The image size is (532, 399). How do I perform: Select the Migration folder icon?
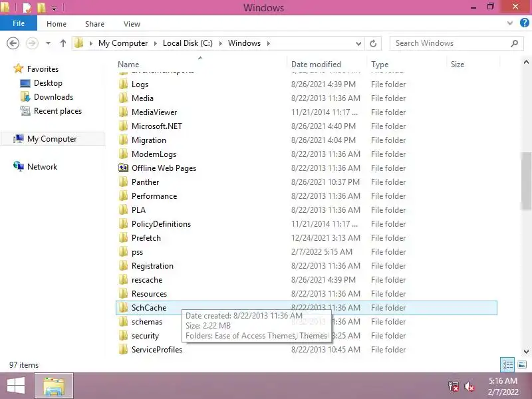click(x=123, y=140)
